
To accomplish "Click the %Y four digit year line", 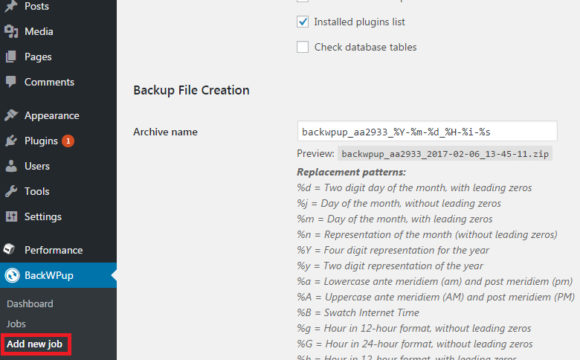I will pos(393,250).
